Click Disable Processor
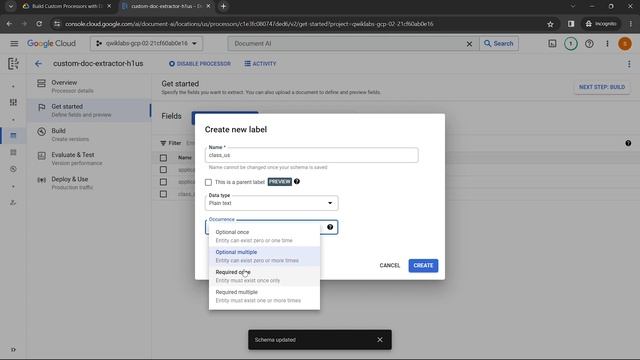The width and height of the screenshot is (640, 360). 200,64
